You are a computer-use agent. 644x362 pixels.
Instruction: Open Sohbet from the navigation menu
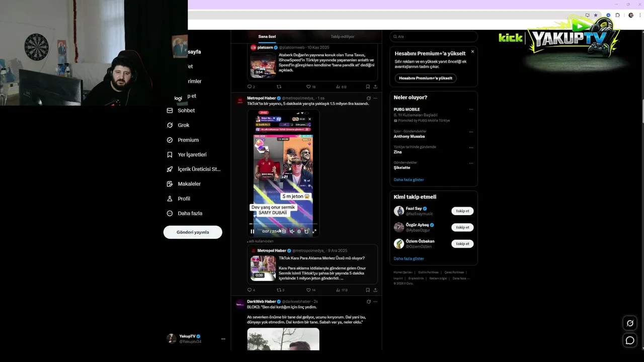pos(186,111)
